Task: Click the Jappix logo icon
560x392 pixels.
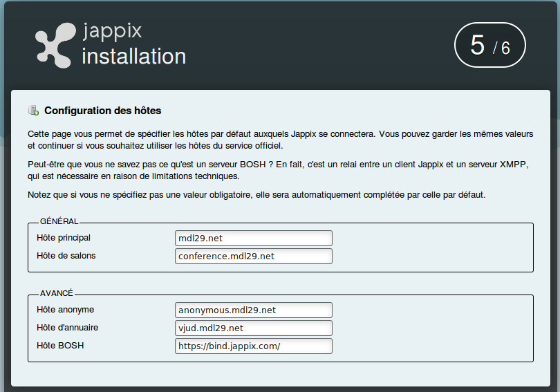Action: pos(55,45)
